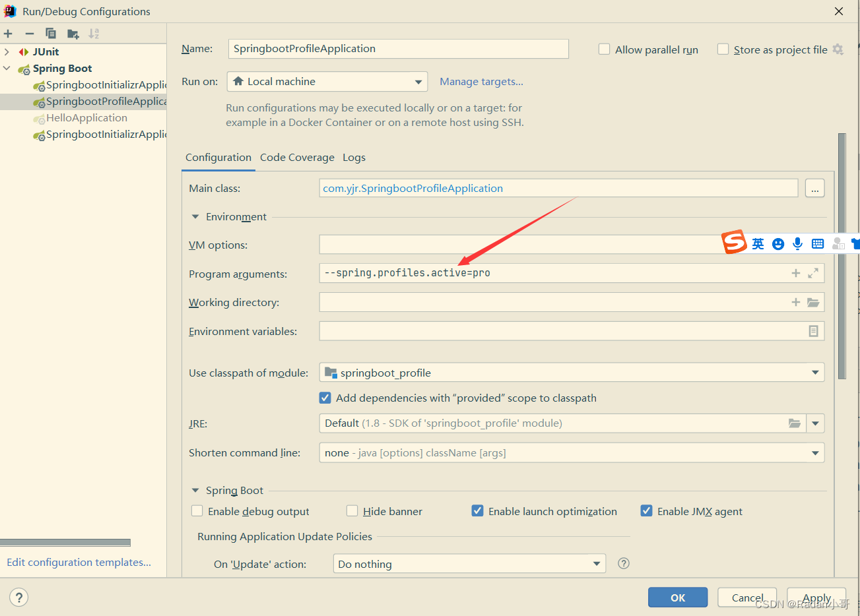Collapse the Spring Boot settings section
The image size is (860, 616).
tap(195, 491)
